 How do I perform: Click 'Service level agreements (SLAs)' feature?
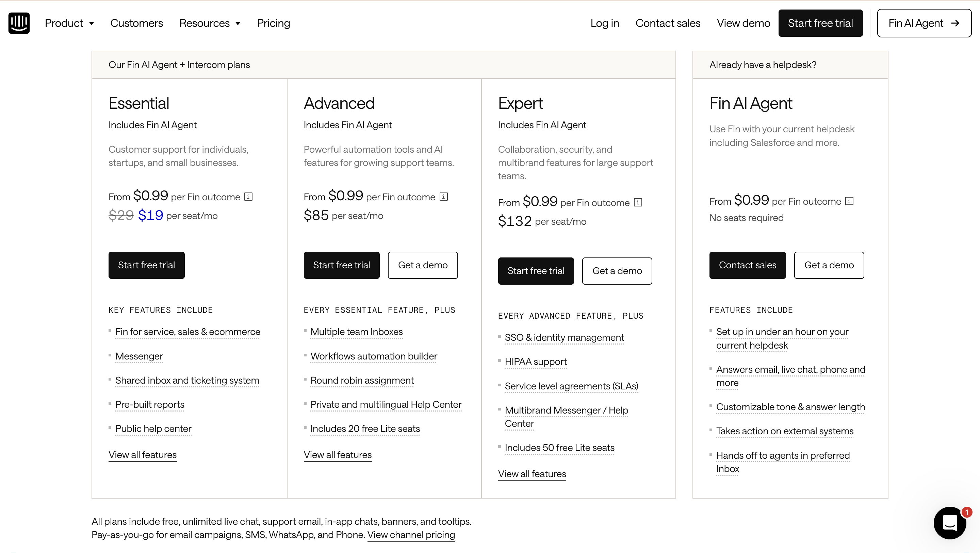tap(571, 386)
